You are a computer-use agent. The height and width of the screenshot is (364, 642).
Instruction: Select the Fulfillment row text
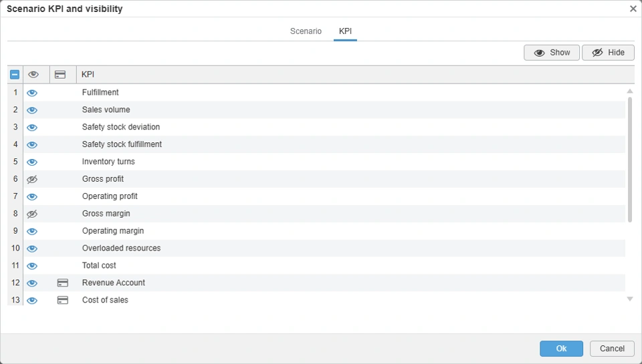point(100,92)
